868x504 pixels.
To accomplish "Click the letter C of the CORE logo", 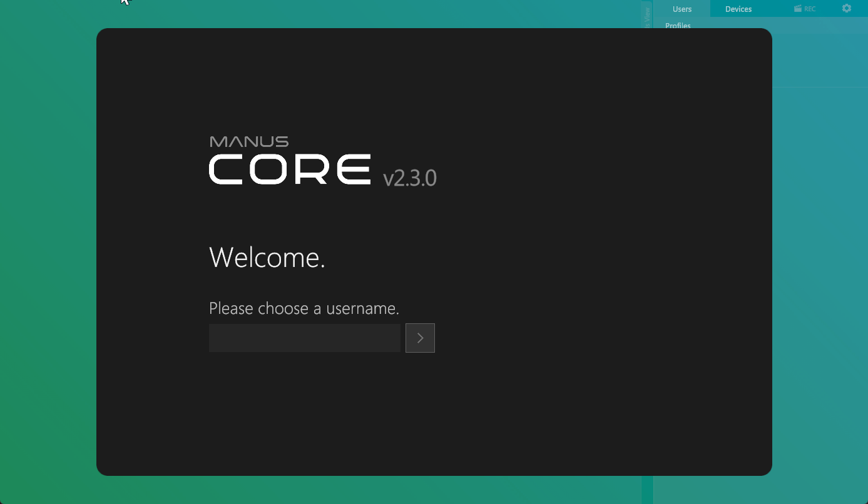I will [225, 169].
